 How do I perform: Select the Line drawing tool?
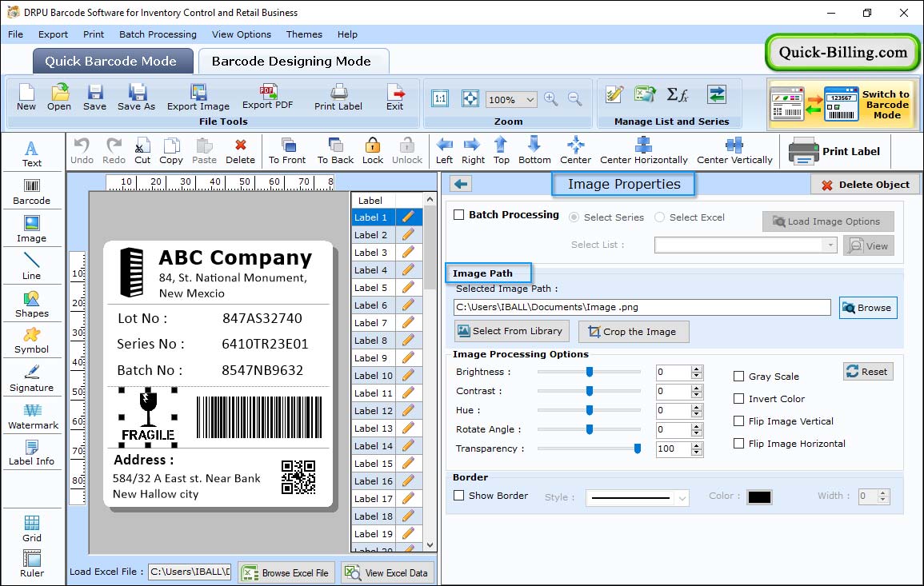click(32, 266)
